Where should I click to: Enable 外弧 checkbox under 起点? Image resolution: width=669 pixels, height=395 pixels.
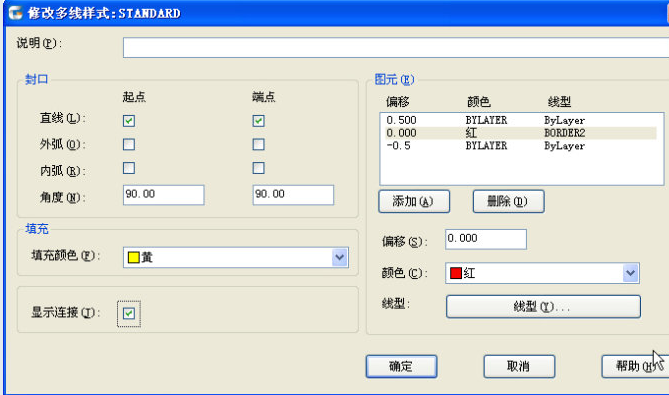tap(129, 144)
